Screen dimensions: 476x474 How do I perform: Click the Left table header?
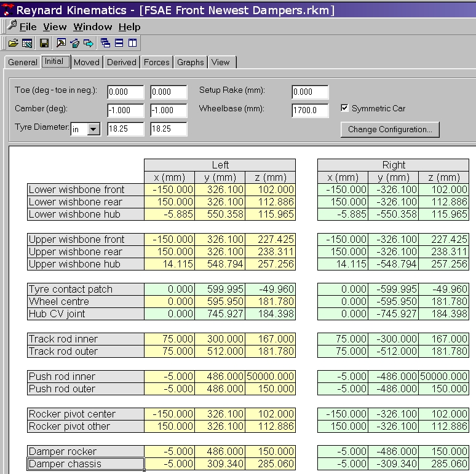click(220, 165)
